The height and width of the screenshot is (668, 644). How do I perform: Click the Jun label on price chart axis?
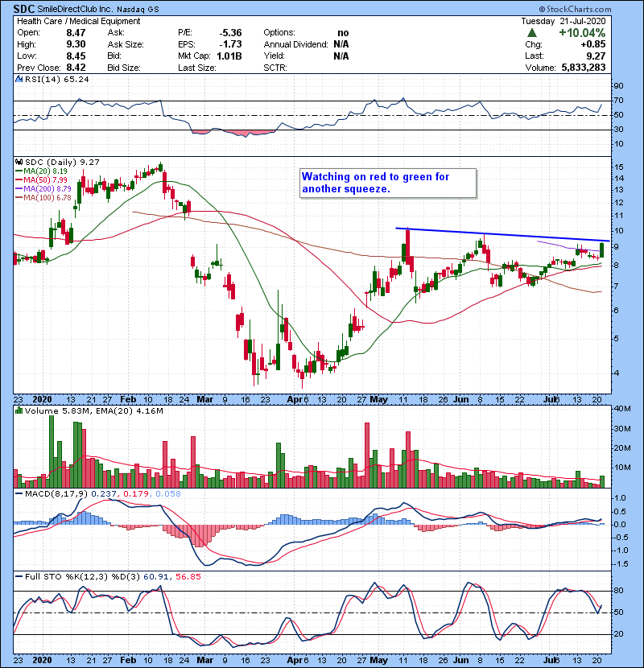click(460, 399)
